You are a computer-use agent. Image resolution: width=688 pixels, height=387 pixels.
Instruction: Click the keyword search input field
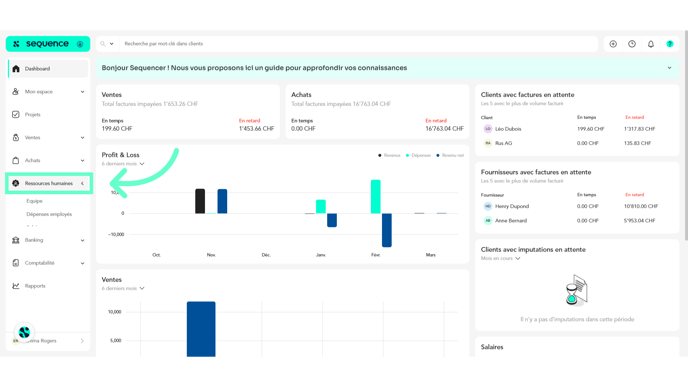[x=358, y=44]
